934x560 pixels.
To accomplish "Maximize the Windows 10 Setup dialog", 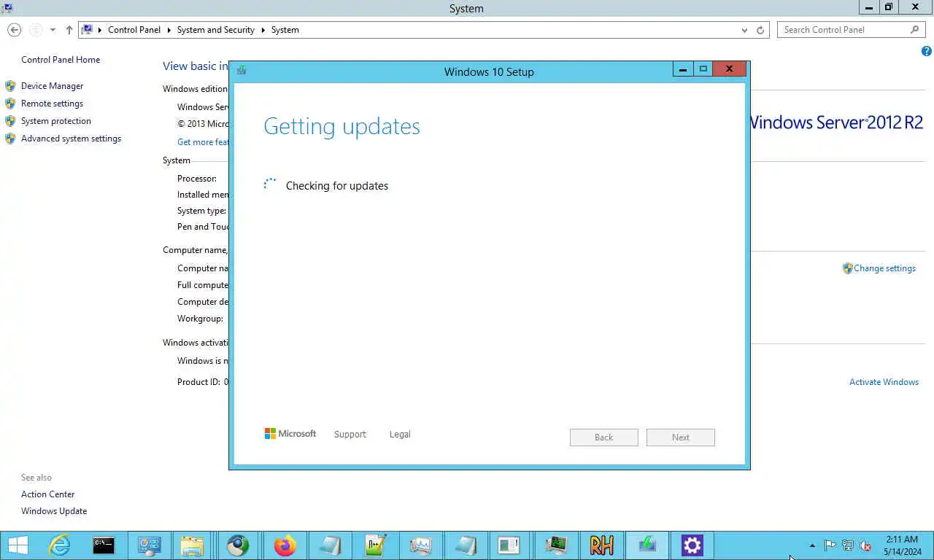I will 703,69.
